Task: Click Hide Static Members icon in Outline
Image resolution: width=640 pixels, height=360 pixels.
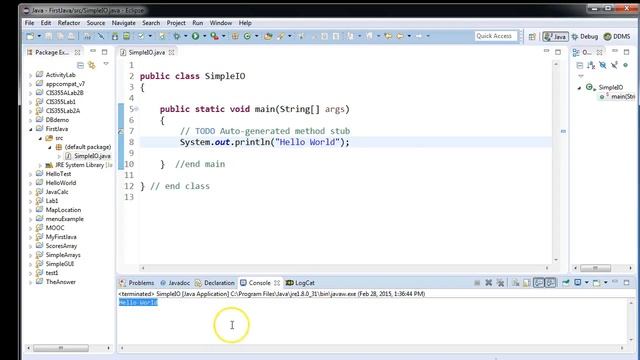Action: [614, 65]
